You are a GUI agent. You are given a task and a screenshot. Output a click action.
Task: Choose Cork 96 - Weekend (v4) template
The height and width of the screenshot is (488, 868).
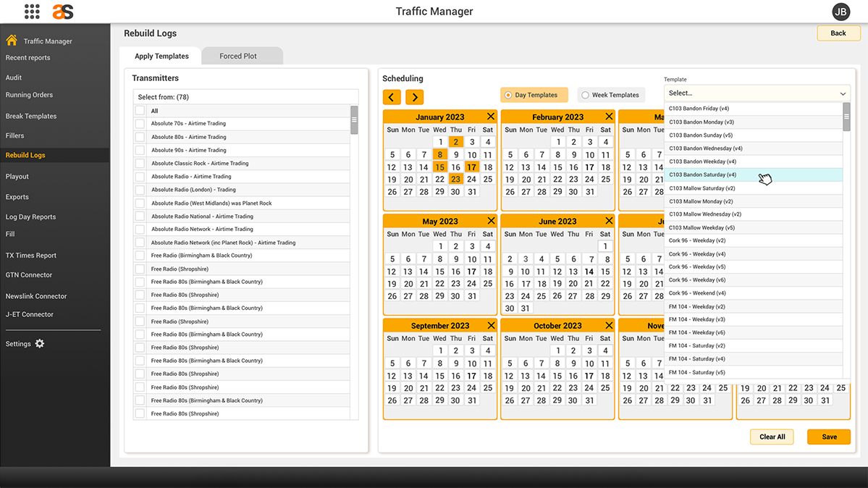coord(753,293)
